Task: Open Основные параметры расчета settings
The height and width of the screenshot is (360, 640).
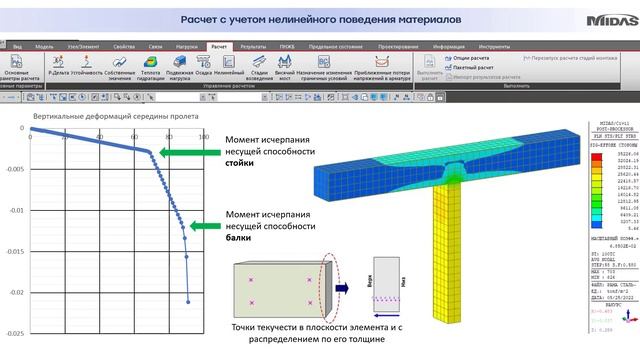Action: [x=17, y=67]
